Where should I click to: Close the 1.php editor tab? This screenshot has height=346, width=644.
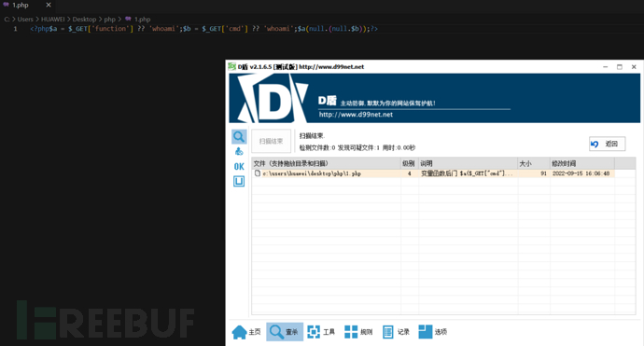(x=49, y=5)
